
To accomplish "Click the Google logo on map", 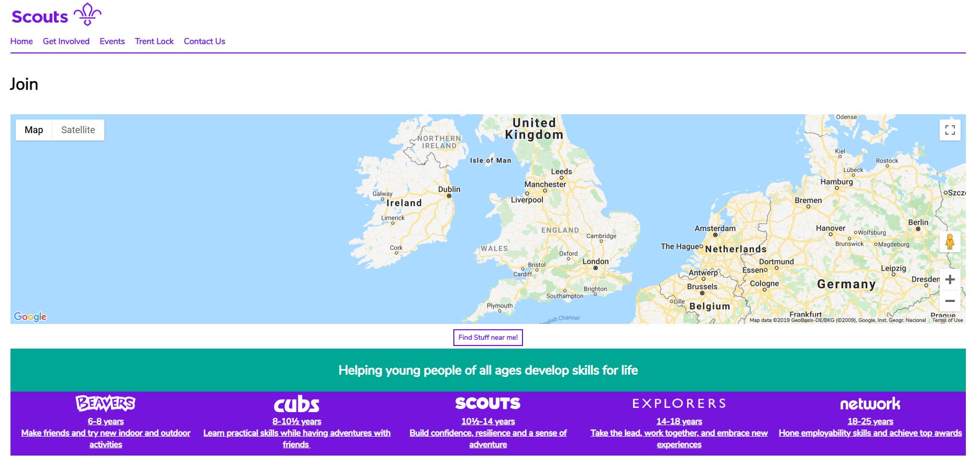I will click(x=30, y=317).
